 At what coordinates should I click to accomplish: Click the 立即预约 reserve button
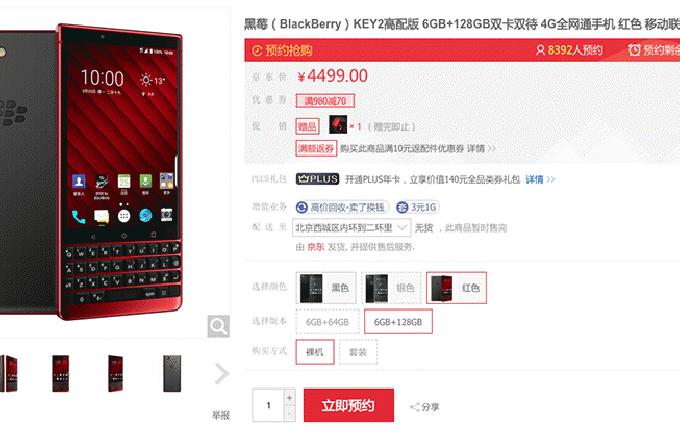(x=349, y=405)
